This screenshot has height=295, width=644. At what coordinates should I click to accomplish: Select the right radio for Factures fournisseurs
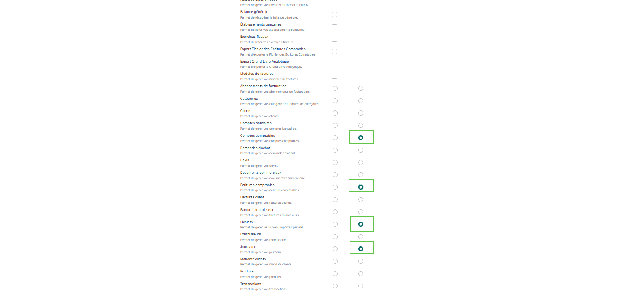click(360, 212)
